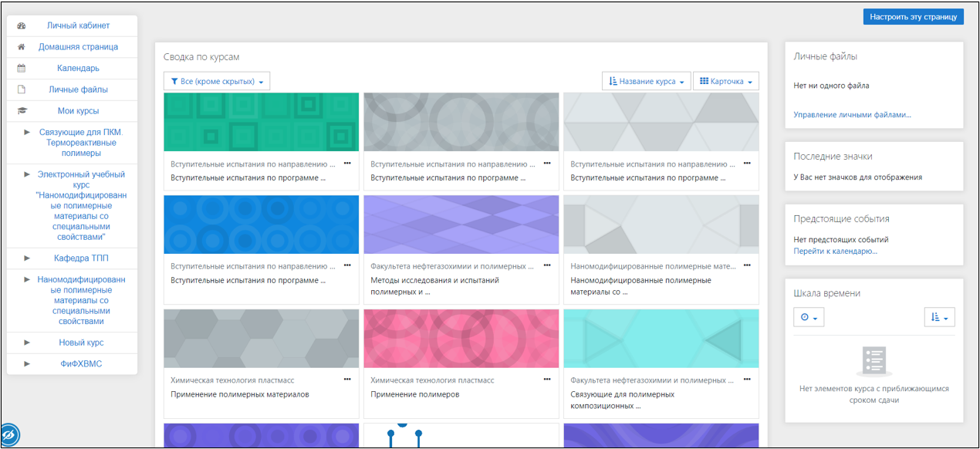The width and height of the screenshot is (980, 449).
Task: Click the file icon beside Личные файлы
Action: coord(22,89)
